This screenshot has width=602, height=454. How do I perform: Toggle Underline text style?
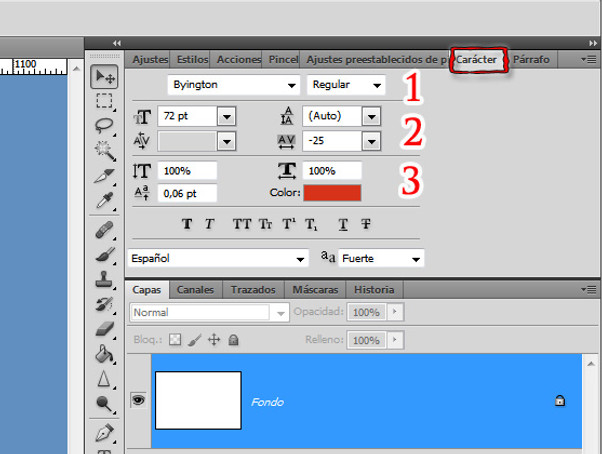pyautogui.click(x=343, y=224)
